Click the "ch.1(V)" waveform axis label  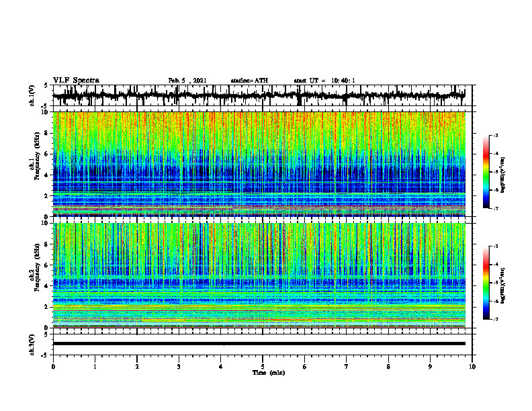point(32,95)
